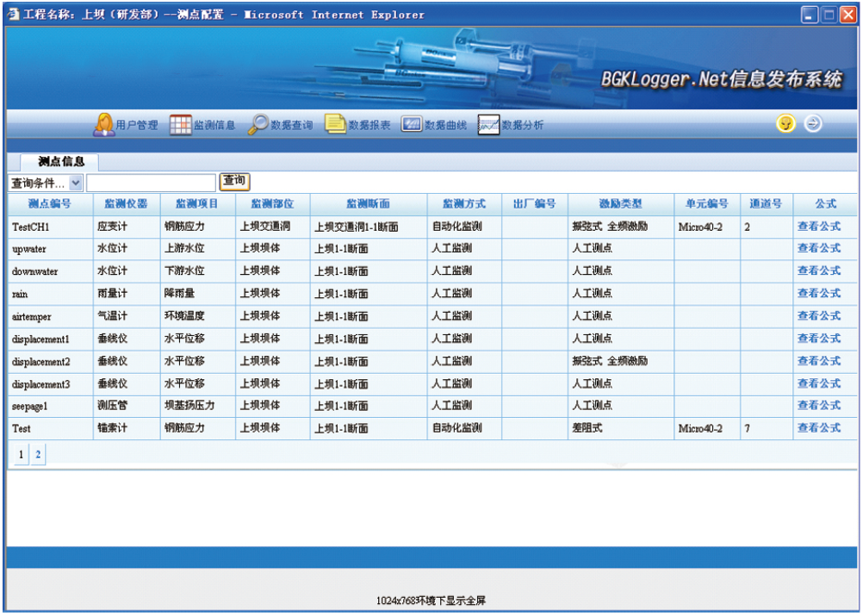This screenshot has width=863, height=616.
Task: Click the 单元编号 column header
Action: (x=707, y=203)
